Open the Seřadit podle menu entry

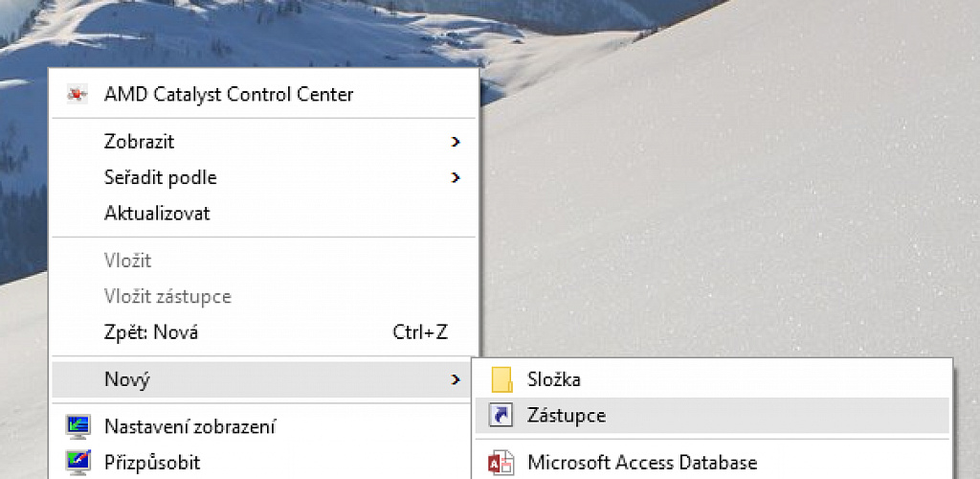tap(160, 177)
